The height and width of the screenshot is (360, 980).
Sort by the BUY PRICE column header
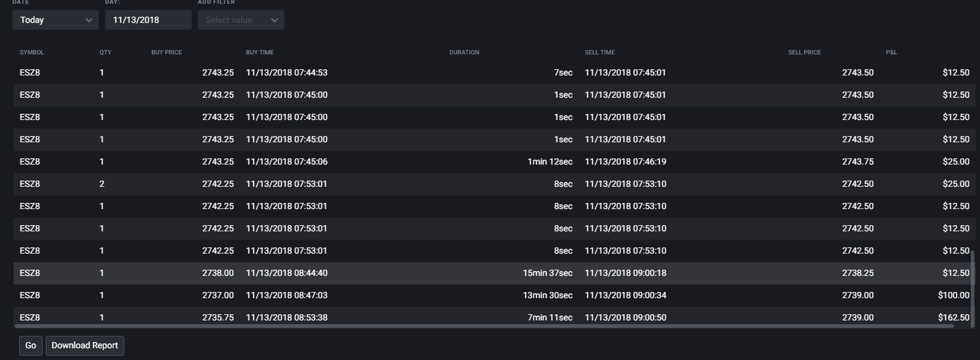(x=166, y=53)
